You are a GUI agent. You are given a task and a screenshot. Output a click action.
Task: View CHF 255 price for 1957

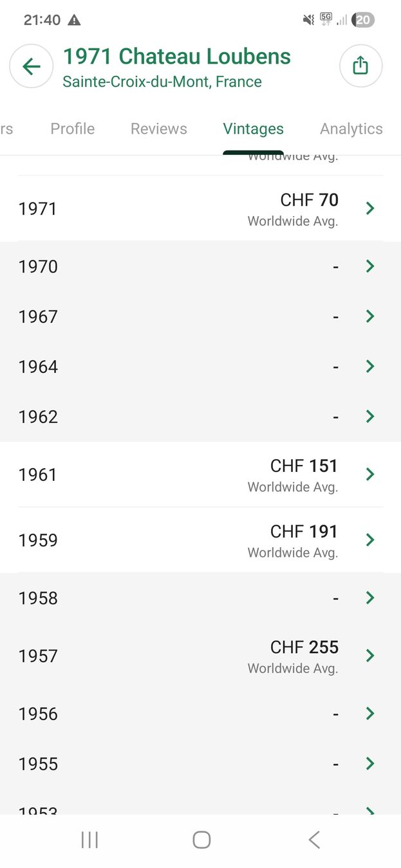pyautogui.click(x=304, y=647)
